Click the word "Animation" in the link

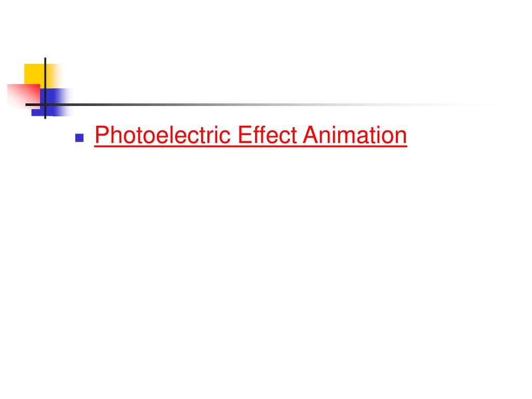[355, 135]
